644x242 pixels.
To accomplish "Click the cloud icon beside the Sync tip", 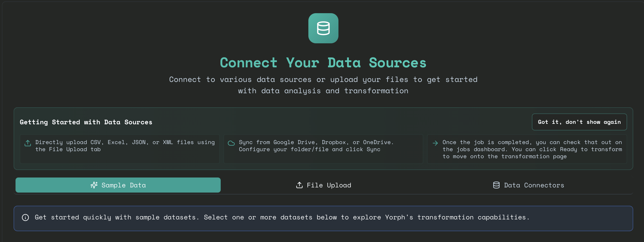I will tap(231, 143).
